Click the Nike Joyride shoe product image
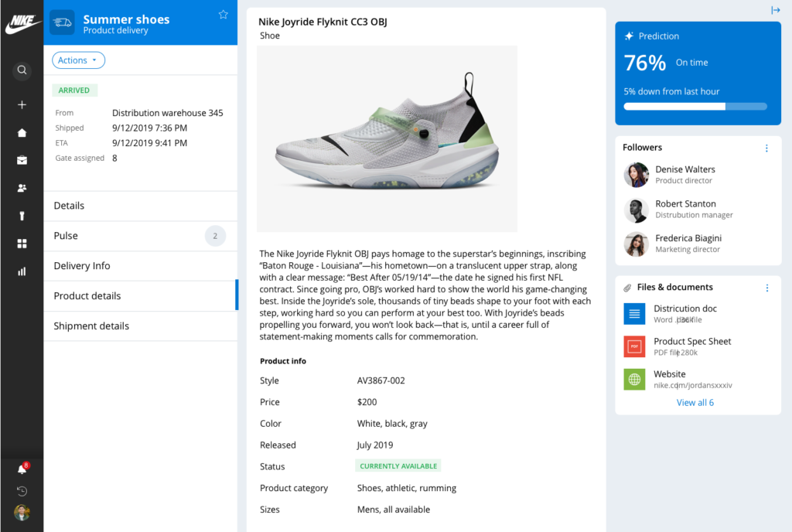The width and height of the screenshot is (792, 532). pos(387,139)
